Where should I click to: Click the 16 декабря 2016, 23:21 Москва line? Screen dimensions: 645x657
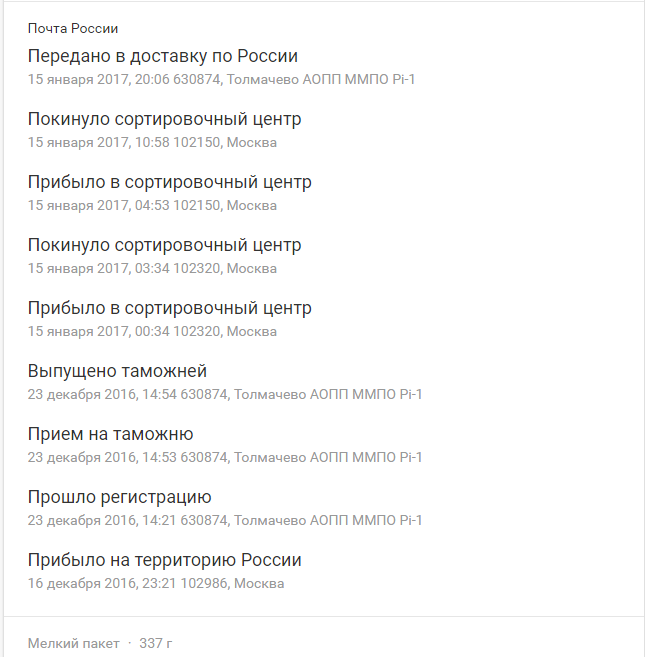(156, 583)
